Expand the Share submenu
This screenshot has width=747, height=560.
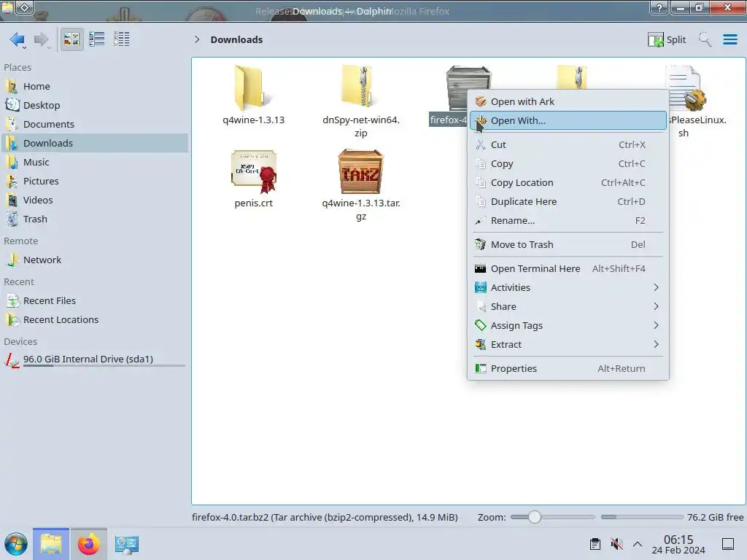click(x=568, y=307)
